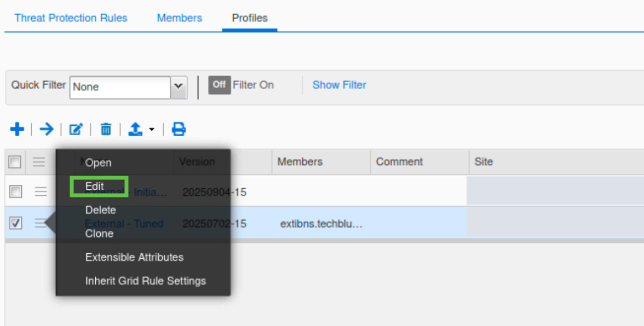The height and width of the screenshot is (326, 644).
Task: Expand the Export dropdown arrow
Action: coord(152,130)
